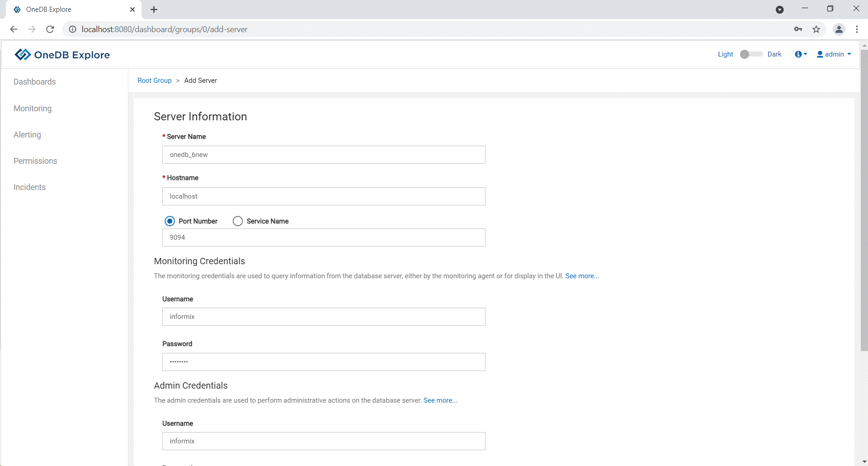This screenshot has height=466, width=868.
Task: Click the browser reload icon
Action: pyautogui.click(x=50, y=29)
